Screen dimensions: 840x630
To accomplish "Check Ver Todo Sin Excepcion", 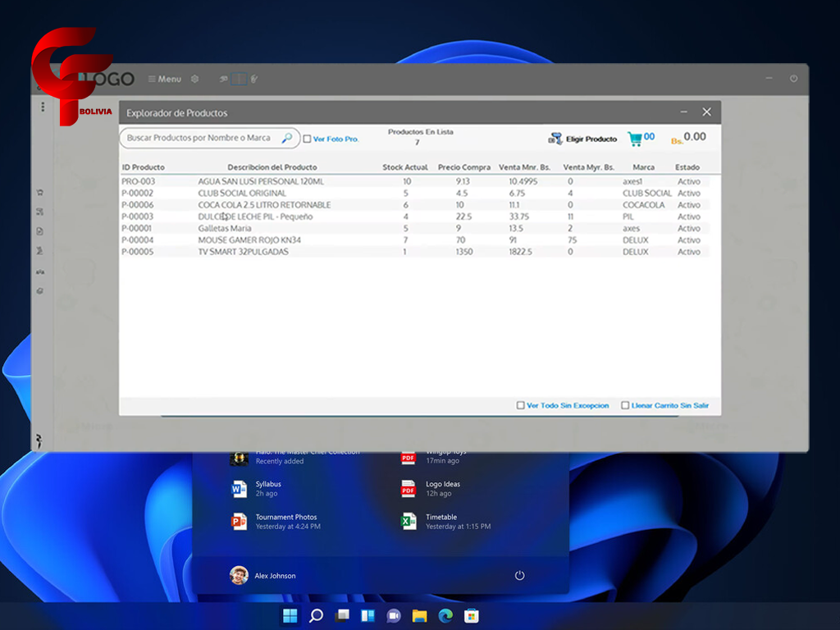I will [520, 405].
